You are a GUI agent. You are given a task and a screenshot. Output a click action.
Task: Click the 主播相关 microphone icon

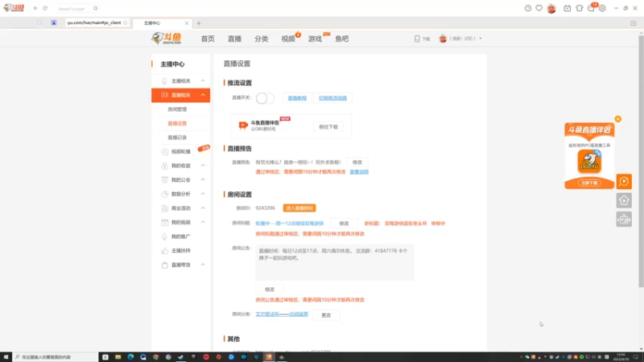pyautogui.click(x=164, y=81)
